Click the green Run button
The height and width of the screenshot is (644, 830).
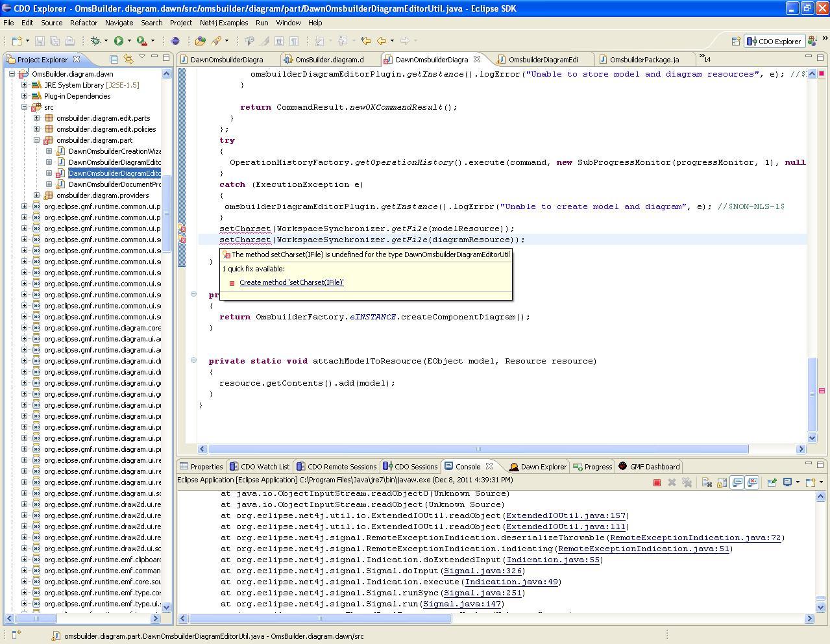coord(119,41)
